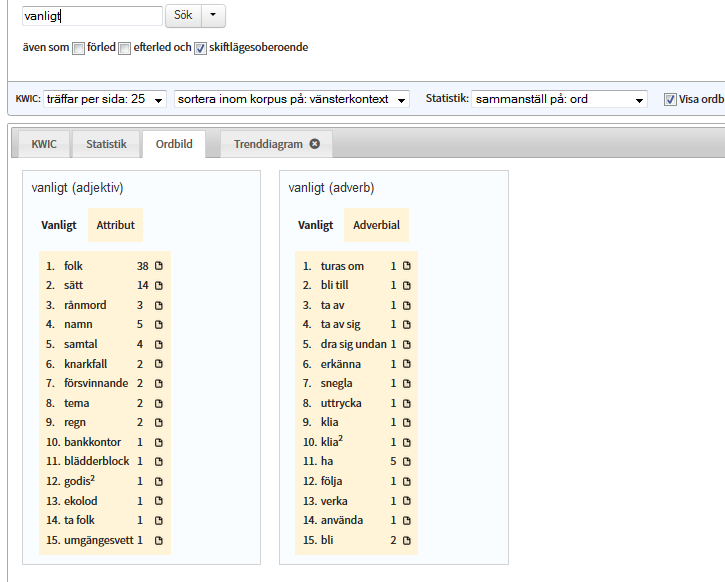This screenshot has width=725, height=582.
Task: Open example sentences icon for dra sig undan
Action: [407, 344]
